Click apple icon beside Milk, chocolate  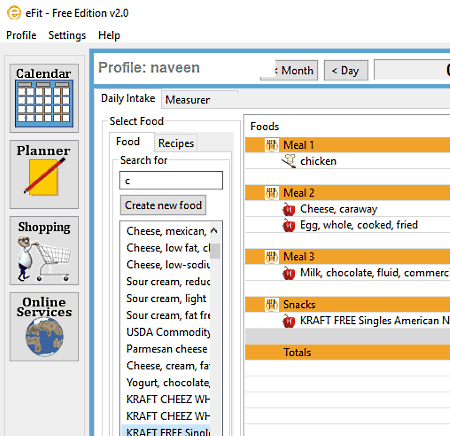pos(289,273)
